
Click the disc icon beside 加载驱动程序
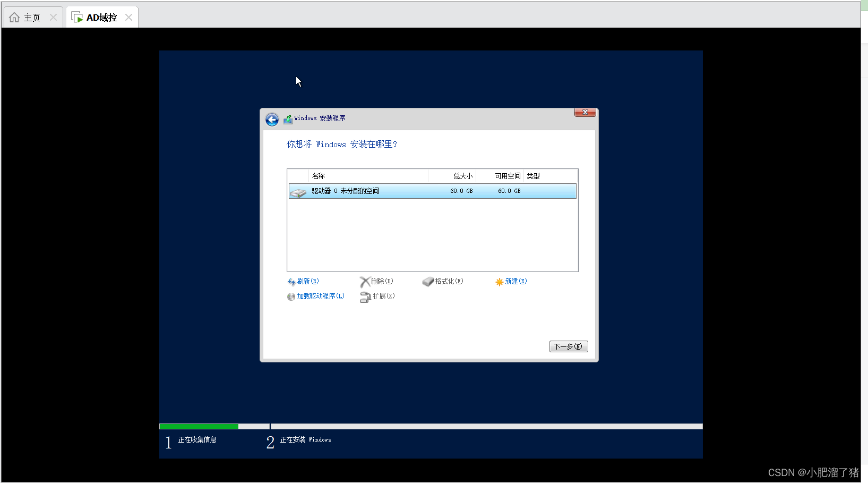[291, 297]
